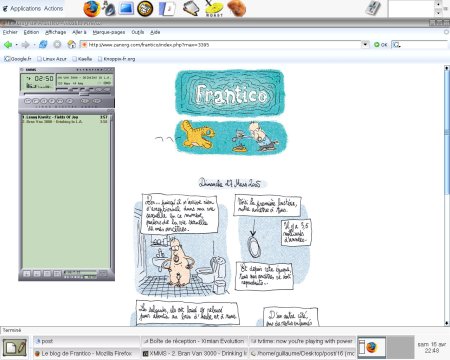Click the OK go button beside the URL
The width and height of the screenshot is (450, 360).
pyautogui.click(x=380, y=45)
